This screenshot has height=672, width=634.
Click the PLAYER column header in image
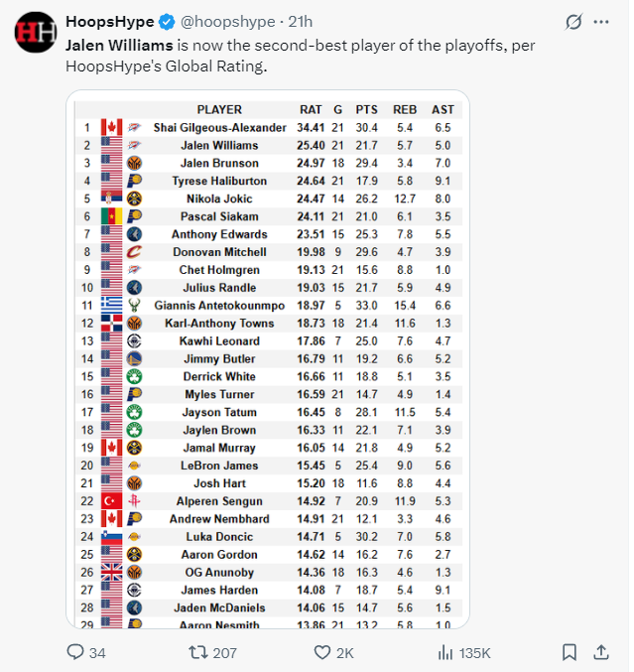(x=219, y=109)
